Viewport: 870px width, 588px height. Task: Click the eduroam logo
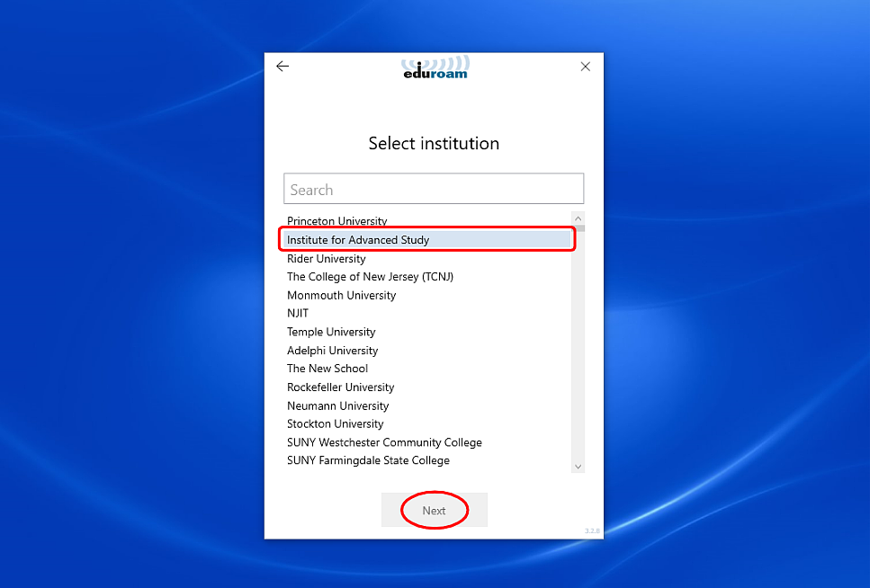pyautogui.click(x=435, y=68)
